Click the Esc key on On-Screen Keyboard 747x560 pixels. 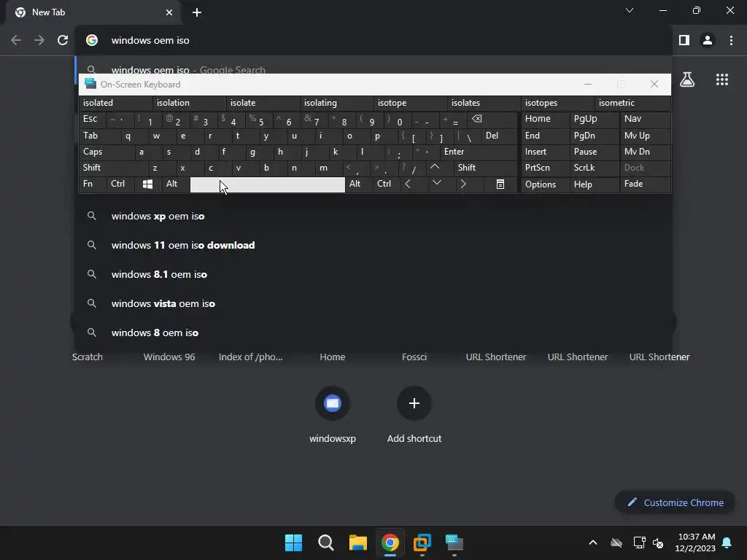93,119
